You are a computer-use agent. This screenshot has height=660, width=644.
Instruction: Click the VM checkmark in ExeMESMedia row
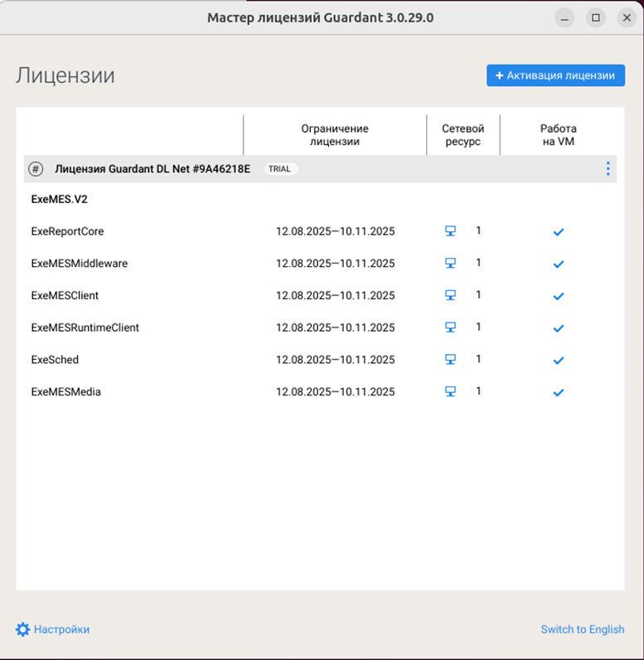[x=559, y=393]
